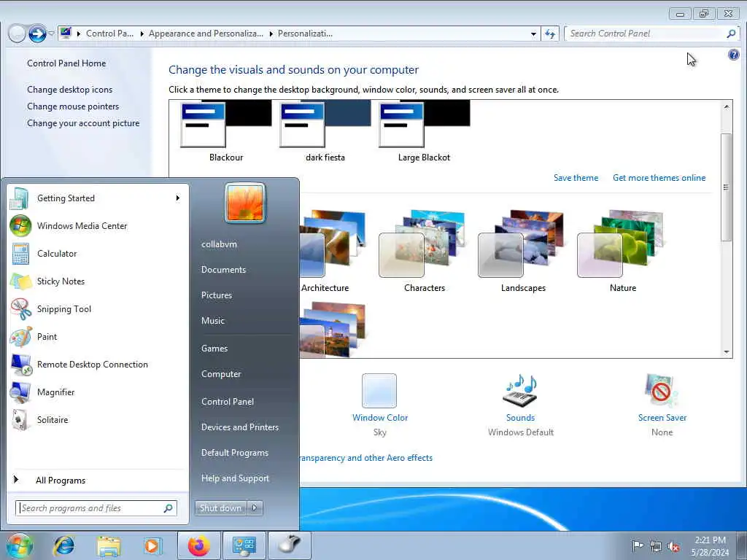Viewport: 747px width, 560px height.
Task: Open the Snipping Tool
Action: click(x=97, y=308)
